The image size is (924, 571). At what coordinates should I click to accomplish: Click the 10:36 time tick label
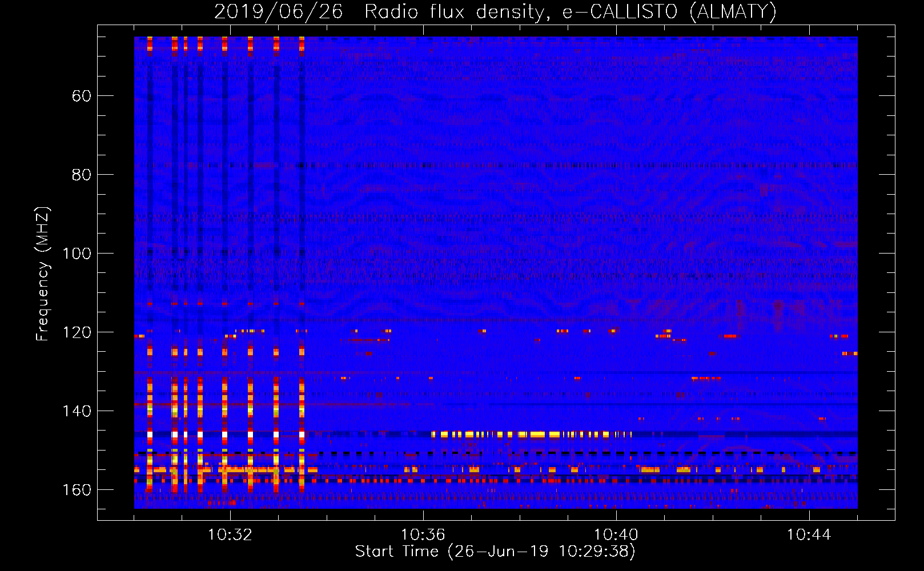coord(423,535)
